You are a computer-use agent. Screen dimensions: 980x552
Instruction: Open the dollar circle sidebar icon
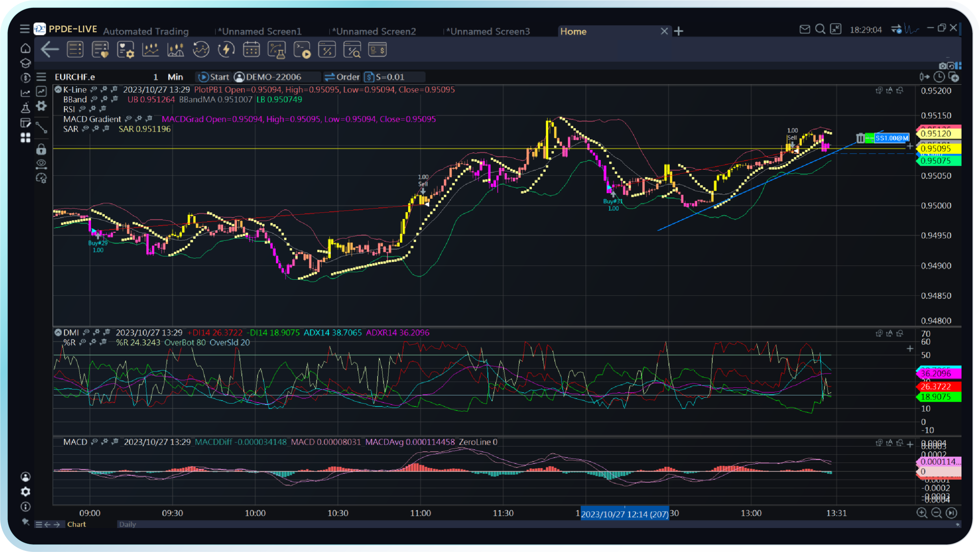coord(25,78)
